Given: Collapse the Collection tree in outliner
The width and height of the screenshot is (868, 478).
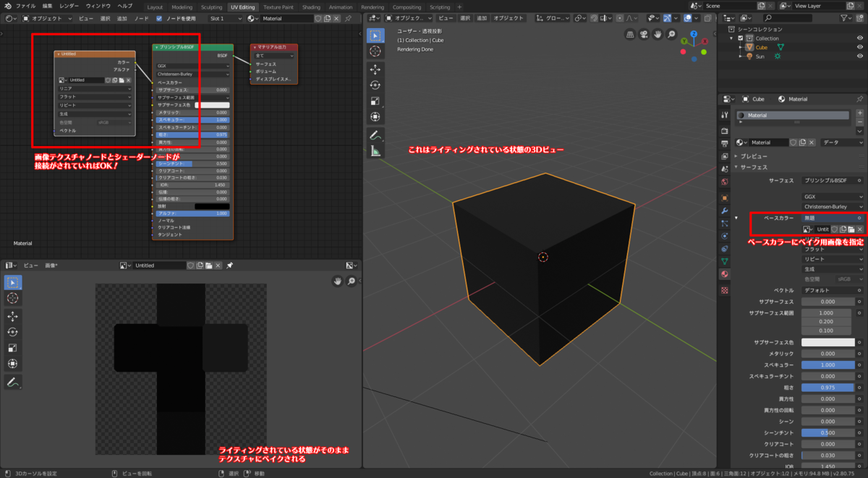Looking at the screenshot, I should (x=731, y=38).
